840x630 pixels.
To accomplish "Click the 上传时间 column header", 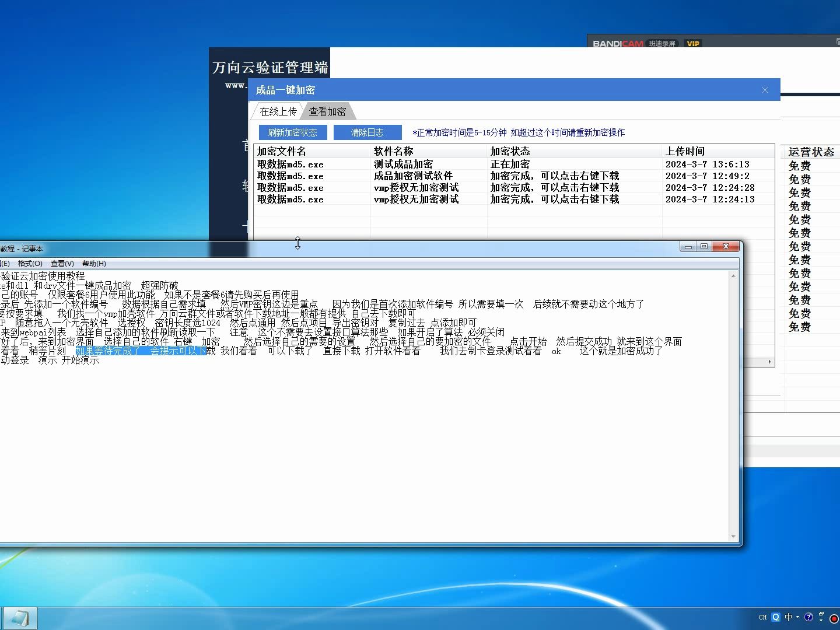I will click(718, 151).
